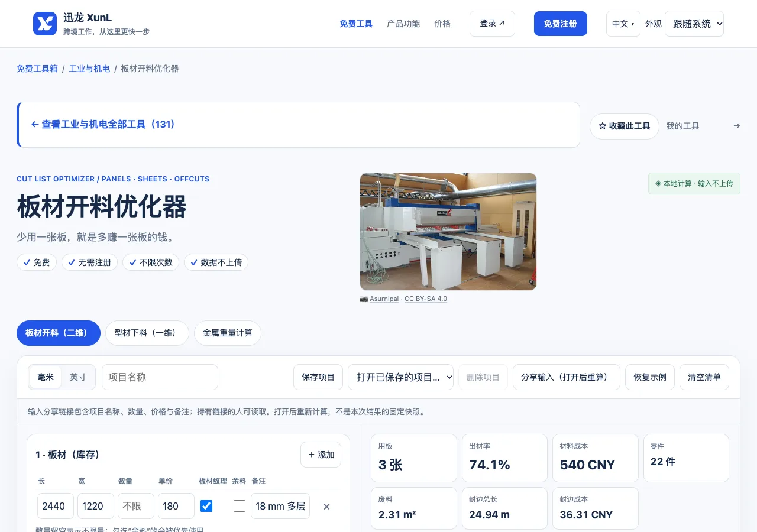The width and height of the screenshot is (757, 532).
Task: Click the 数量 field showing 不限
Action: (136, 506)
